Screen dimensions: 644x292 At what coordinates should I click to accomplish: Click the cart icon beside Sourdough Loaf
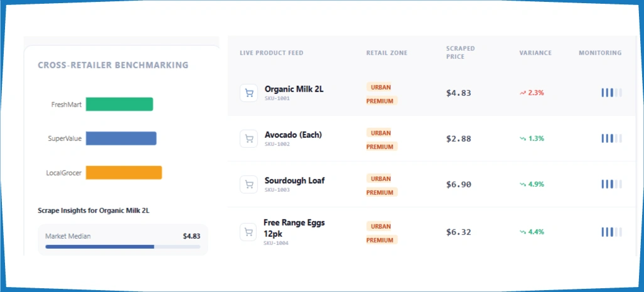coord(249,184)
